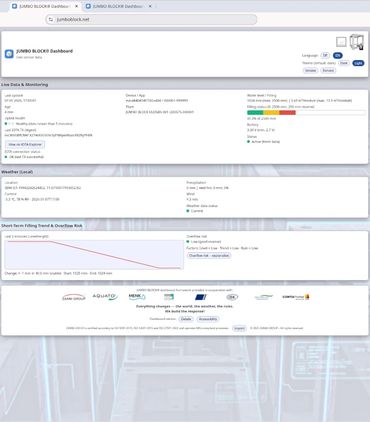Close the second JUMBO BLOCK Dashboard tab
Viewport: 370px width, 422px height.
pyautogui.click(x=150, y=6)
